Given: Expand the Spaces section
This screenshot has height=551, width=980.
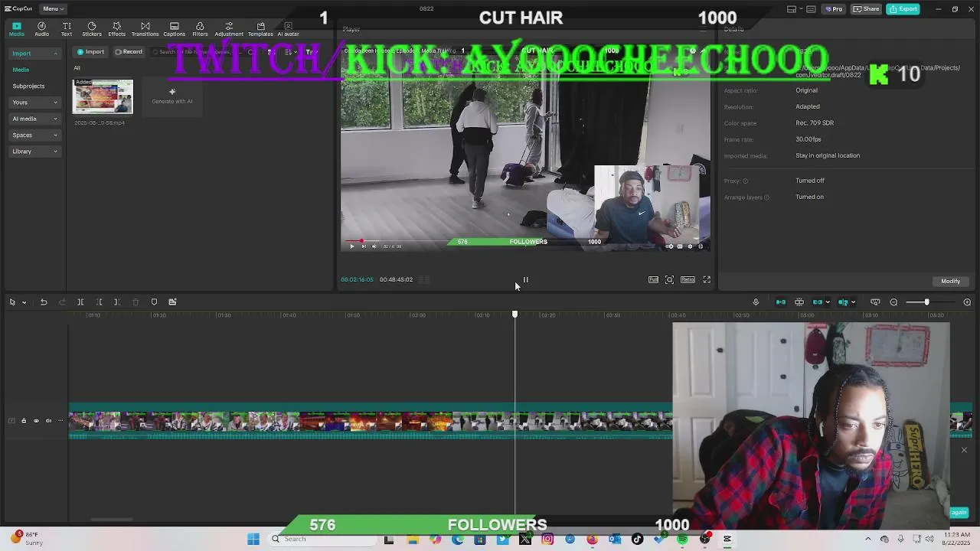Looking at the screenshot, I should tap(34, 135).
